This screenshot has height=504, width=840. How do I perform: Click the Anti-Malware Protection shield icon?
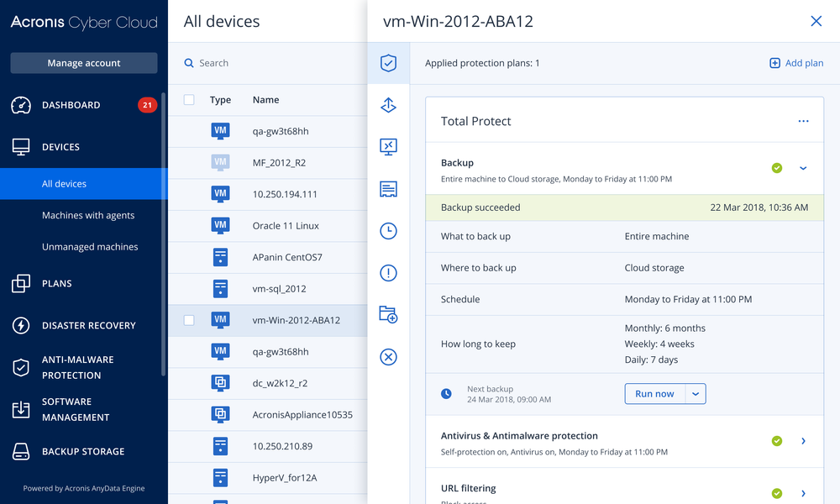coord(21,367)
